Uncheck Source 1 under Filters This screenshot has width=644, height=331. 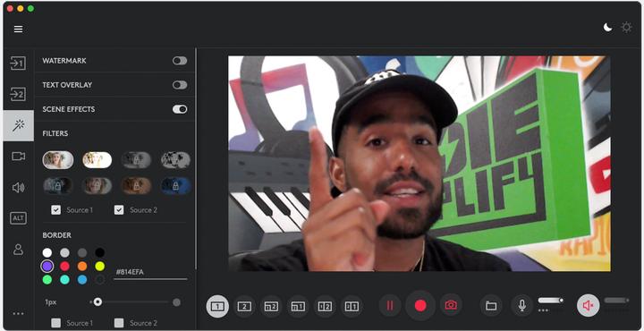pyautogui.click(x=55, y=210)
